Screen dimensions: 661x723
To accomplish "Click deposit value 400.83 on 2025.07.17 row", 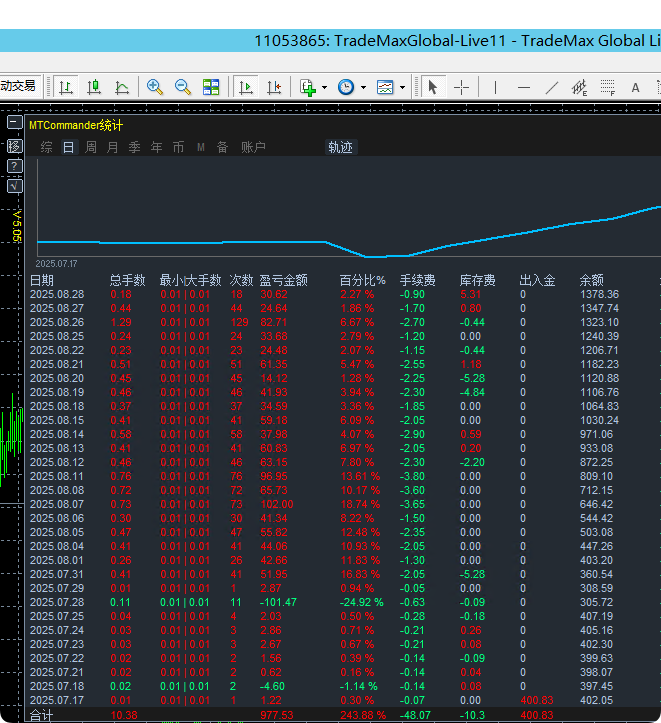I will tap(537, 700).
